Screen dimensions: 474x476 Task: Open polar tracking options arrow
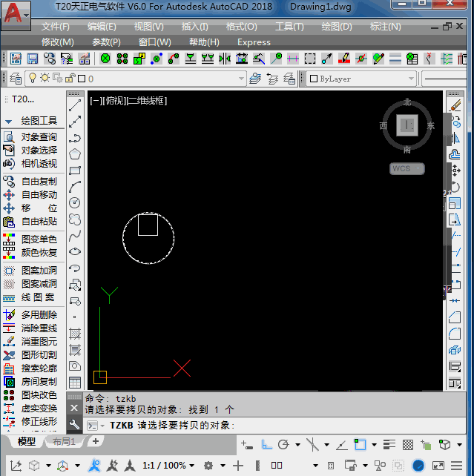click(298, 445)
